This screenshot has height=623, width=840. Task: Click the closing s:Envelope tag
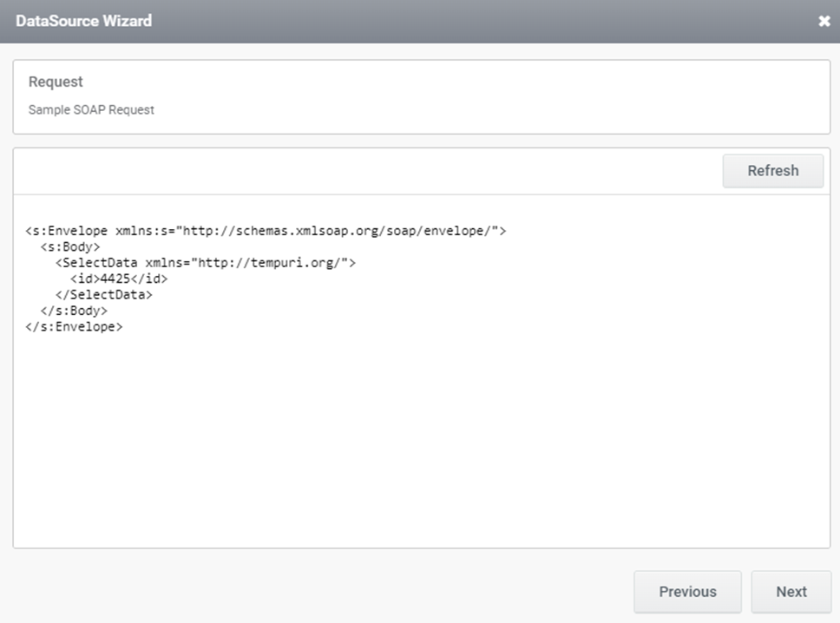(74, 327)
